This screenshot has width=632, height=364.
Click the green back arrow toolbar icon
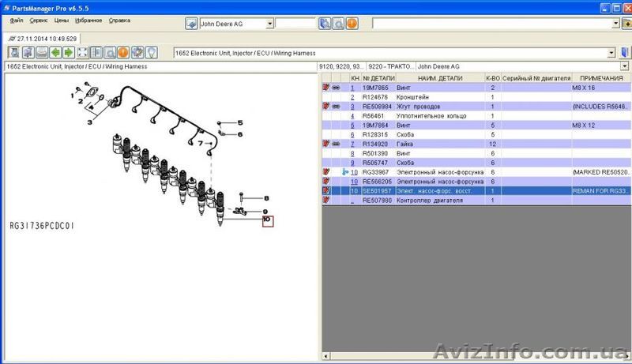pos(55,53)
